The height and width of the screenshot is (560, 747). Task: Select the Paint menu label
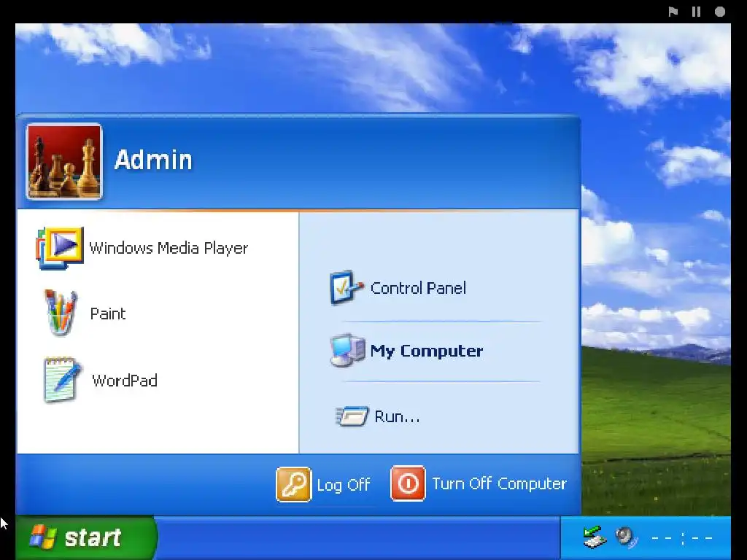click(x=108, y=314)
